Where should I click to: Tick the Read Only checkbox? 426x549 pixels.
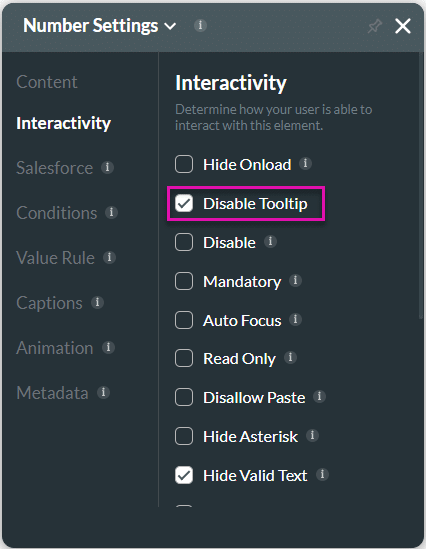click(184, 358)
